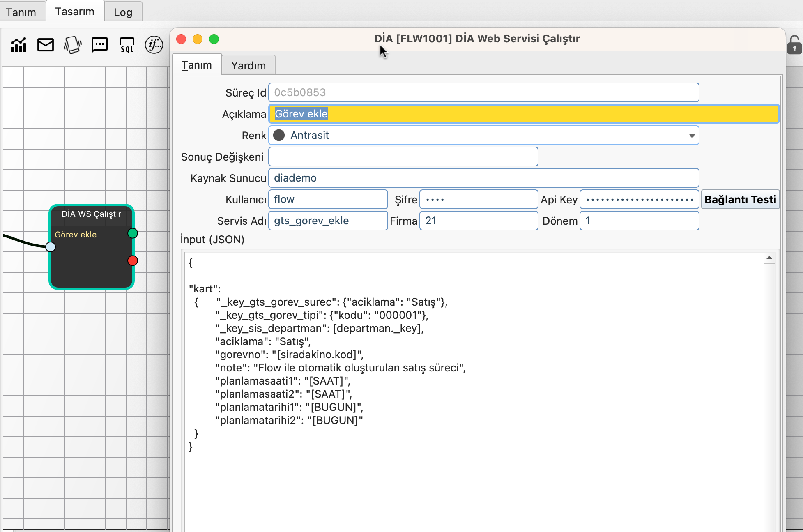Click the green output port on node
This screenshot has height=532, width=803.
[133, 233]
